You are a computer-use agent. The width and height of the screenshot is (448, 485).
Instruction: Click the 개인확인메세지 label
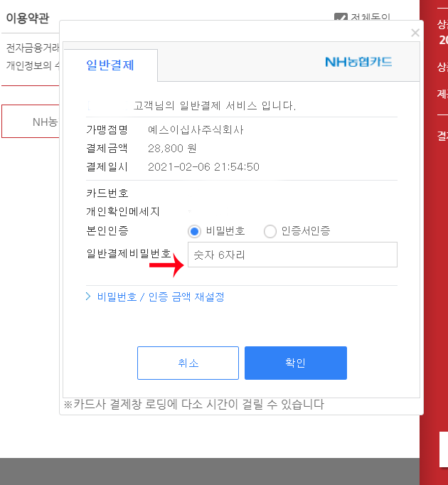(123, 212)
